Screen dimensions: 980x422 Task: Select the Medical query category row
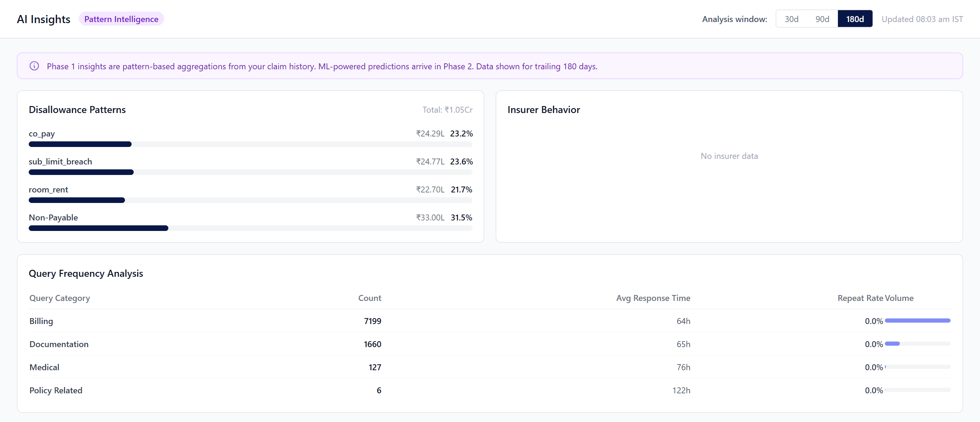pyautogui.click(x=490, y=367)
